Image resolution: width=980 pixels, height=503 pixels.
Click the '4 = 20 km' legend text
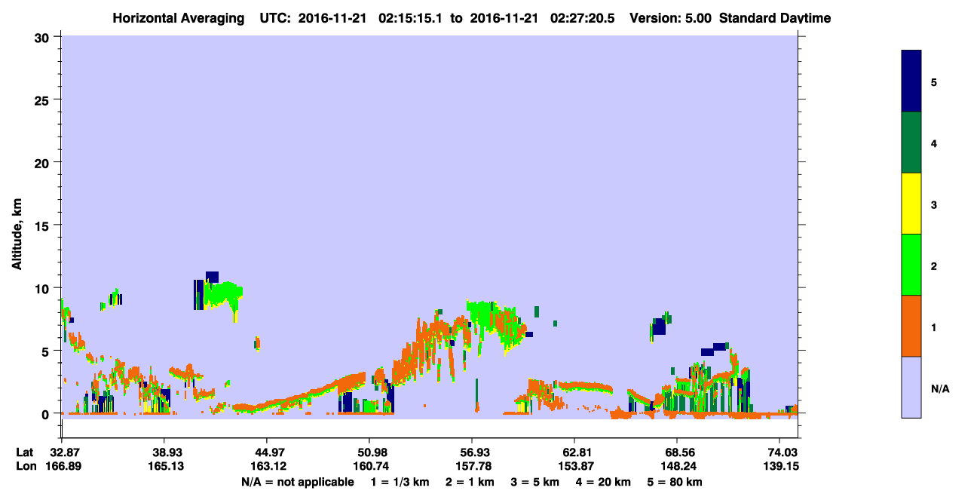[604, 481]
